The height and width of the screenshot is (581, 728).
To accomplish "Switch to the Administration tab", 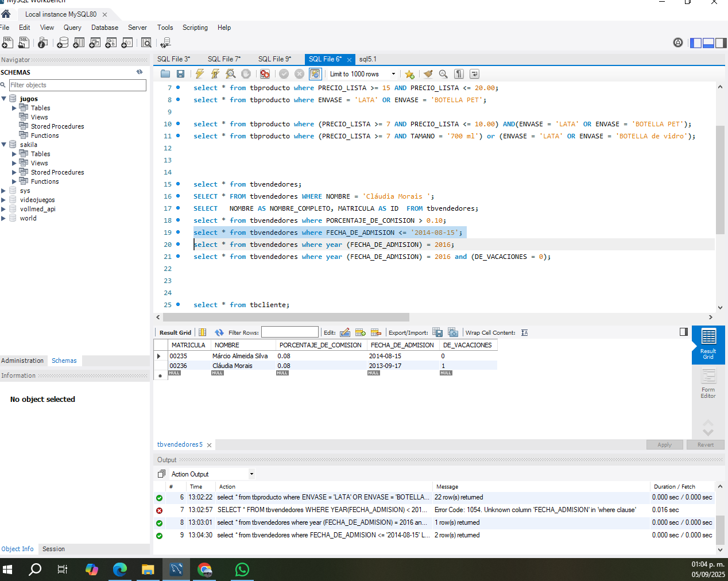I will [x=22, y=361].
